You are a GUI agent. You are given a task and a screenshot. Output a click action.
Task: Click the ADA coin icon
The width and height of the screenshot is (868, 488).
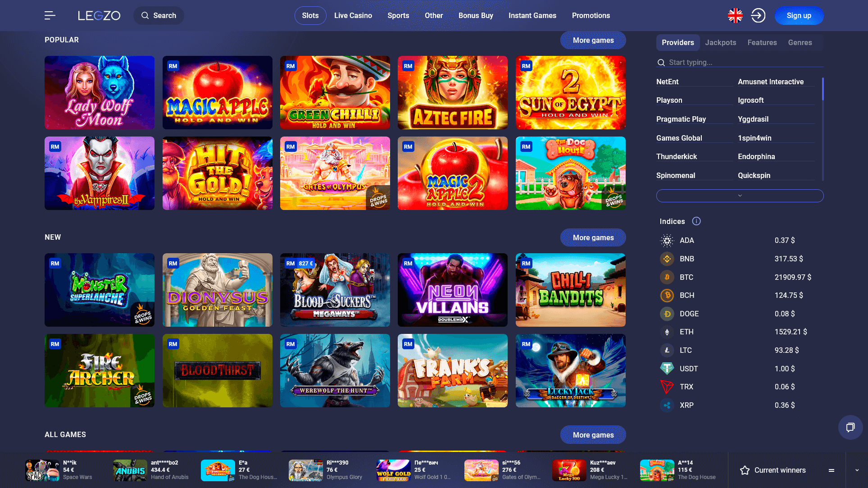(667, 241)
